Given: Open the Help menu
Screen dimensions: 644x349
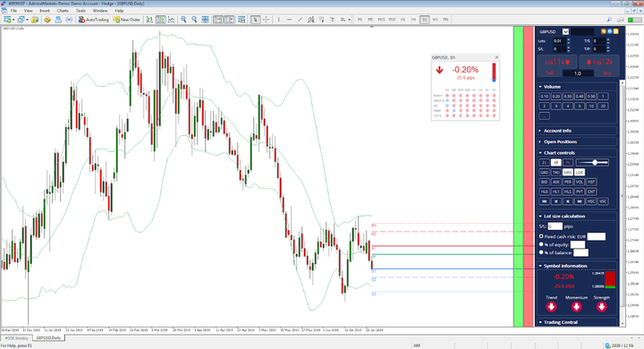Looking at the screenshot, I should tap(119, 11).
